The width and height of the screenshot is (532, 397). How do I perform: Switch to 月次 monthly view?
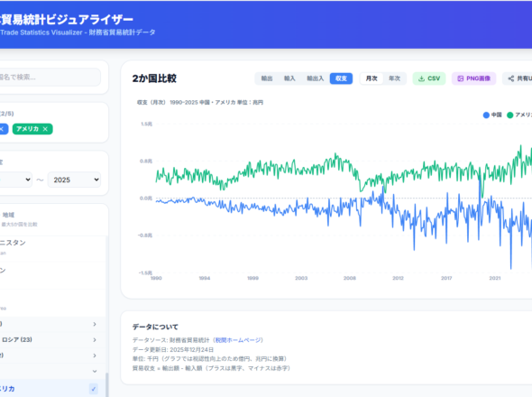[x=371, y=78]
